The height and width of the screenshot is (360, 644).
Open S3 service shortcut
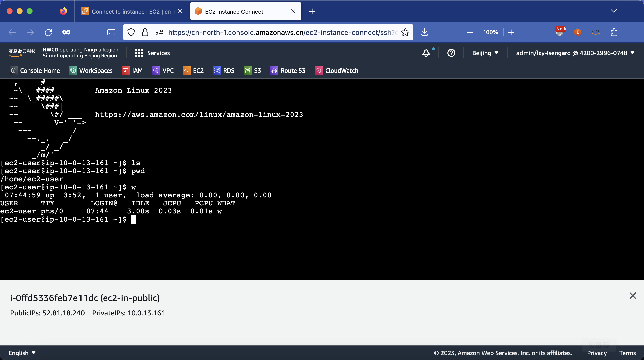[252, 71]
